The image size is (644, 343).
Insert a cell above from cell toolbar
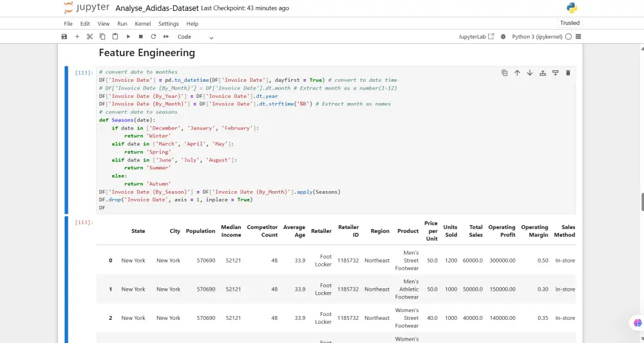point(542,73)
